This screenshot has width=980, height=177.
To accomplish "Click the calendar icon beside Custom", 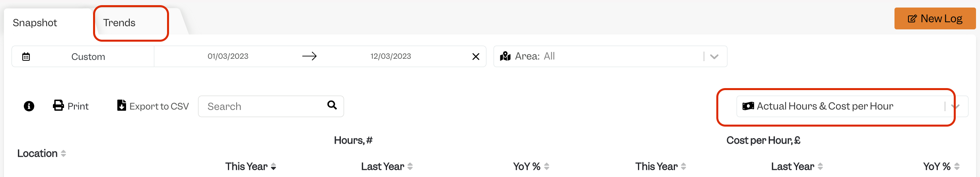I will pos(26,57).
